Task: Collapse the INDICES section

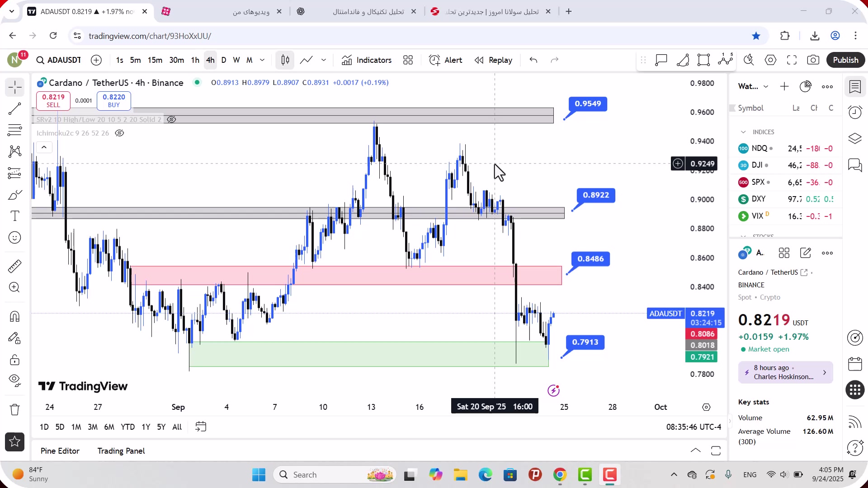Action: (x=743, y=132)
